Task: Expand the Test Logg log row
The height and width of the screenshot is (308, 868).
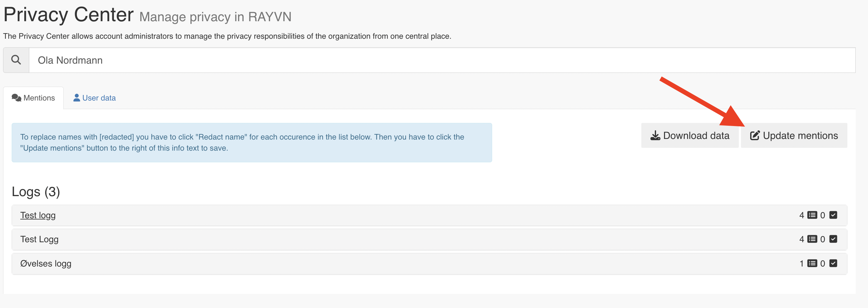Action: point(429,239)
